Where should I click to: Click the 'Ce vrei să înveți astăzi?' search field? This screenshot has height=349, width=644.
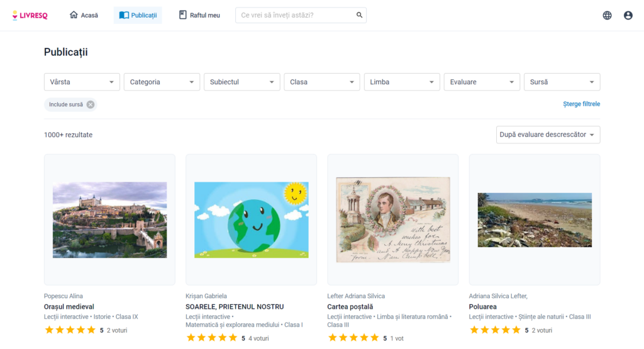click(296, 15)
